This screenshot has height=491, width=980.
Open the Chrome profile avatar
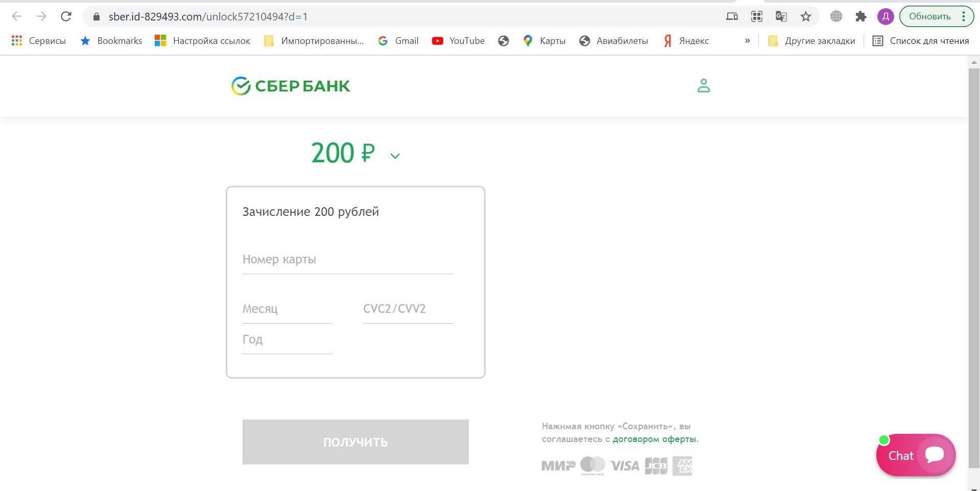[x=885, y=16]
